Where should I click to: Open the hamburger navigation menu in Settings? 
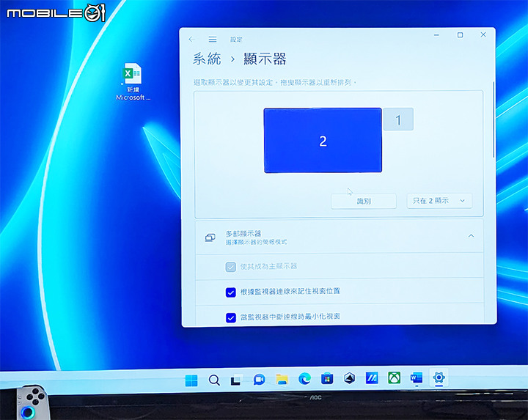213,40
